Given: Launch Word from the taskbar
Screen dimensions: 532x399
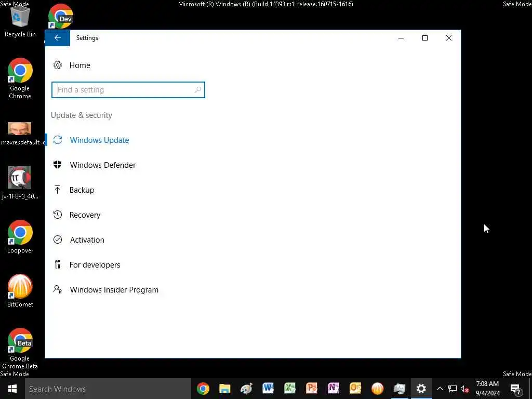Looking at the screenshot, I should (x=268, y=389).
